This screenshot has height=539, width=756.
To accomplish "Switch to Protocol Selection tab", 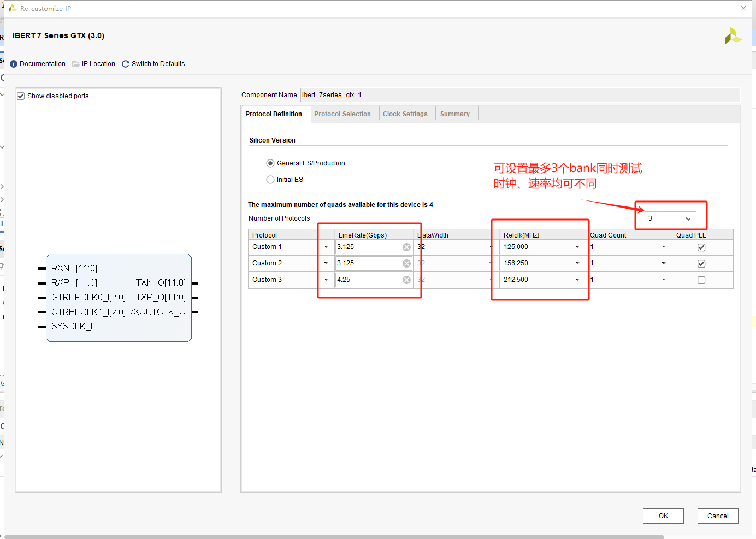I will pos(342,114).
